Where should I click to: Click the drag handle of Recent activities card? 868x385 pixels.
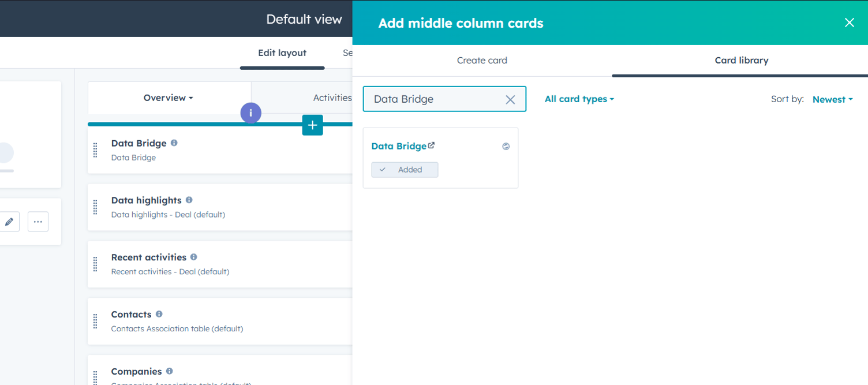click(x=95, y=264)
